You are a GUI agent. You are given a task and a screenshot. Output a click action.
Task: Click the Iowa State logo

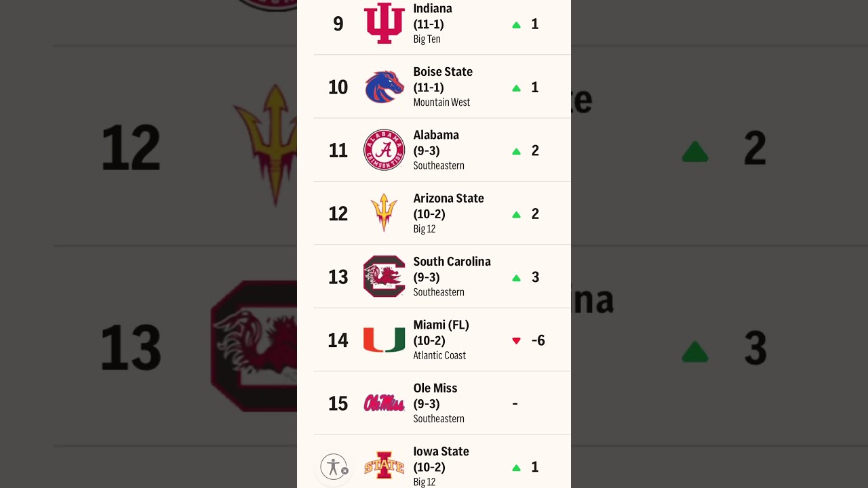[x=384, y=466]
